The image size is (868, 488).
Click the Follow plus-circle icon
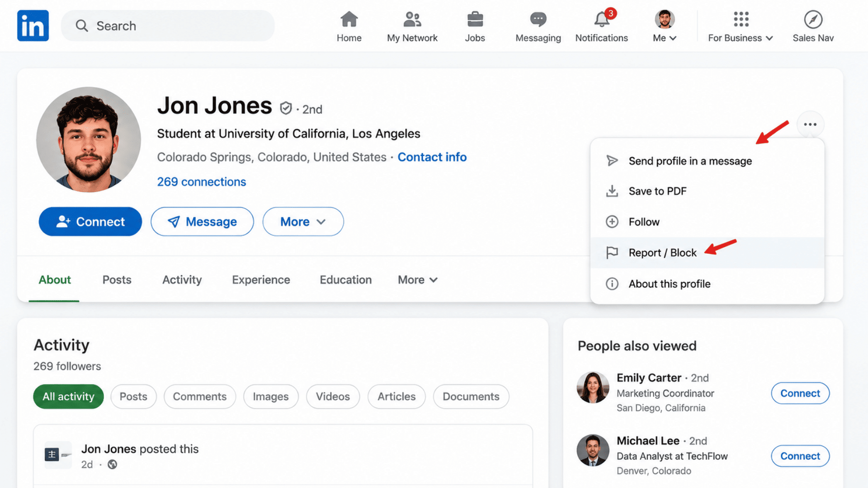click(612, 222)
